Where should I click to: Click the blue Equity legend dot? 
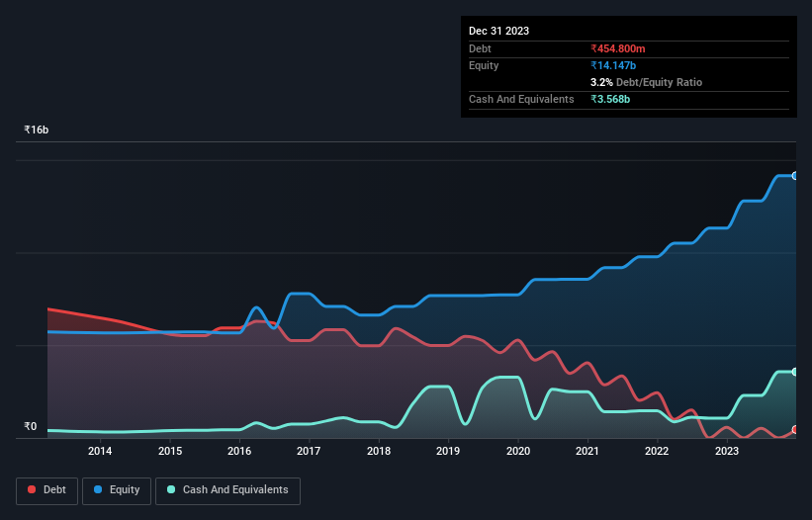coord(98,489)
